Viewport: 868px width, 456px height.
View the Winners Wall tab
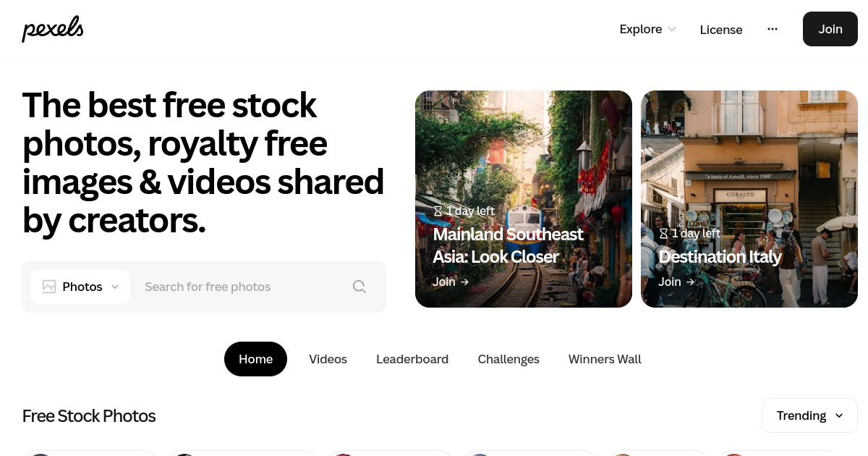click(605, 359)
